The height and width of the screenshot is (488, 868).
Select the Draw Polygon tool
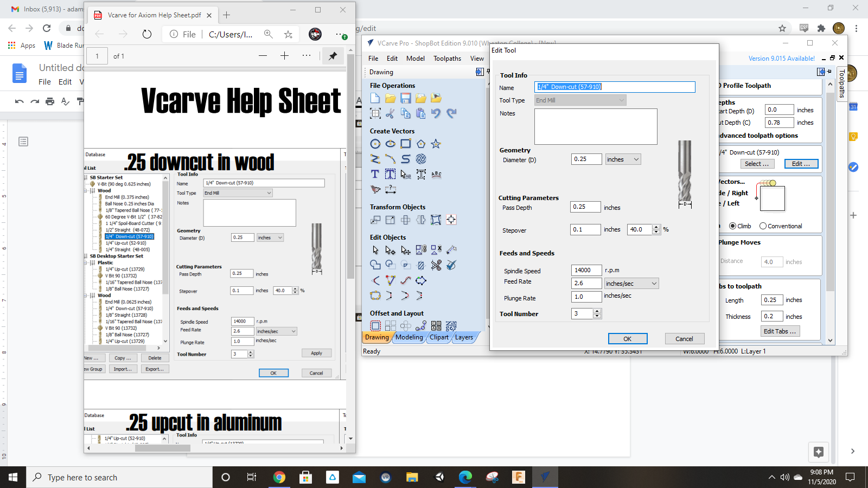[420, 144]
